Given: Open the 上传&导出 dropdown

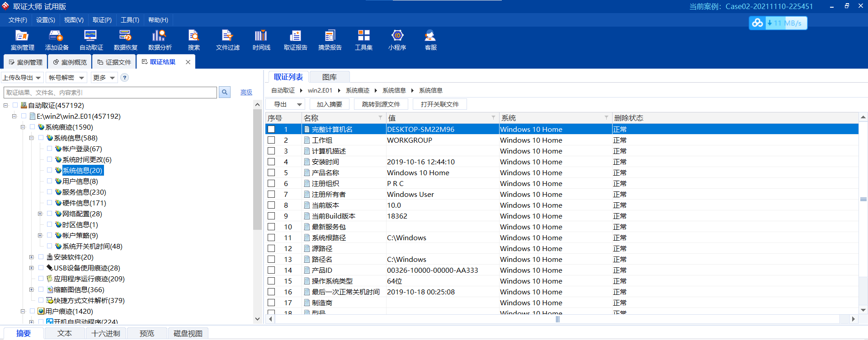Looking at the screenshot, I should pyautogui.click(x=22, y=78).
